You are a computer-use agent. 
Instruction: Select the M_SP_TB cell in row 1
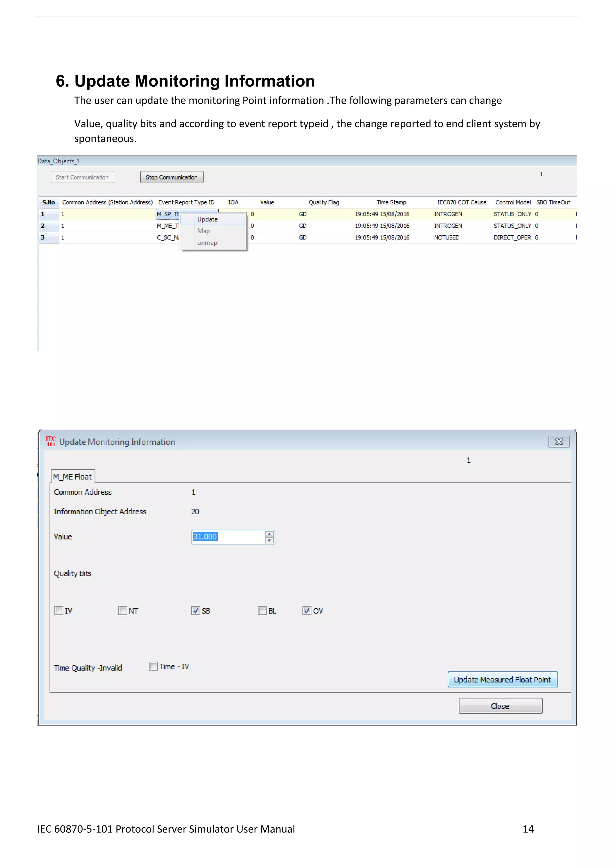168,214
